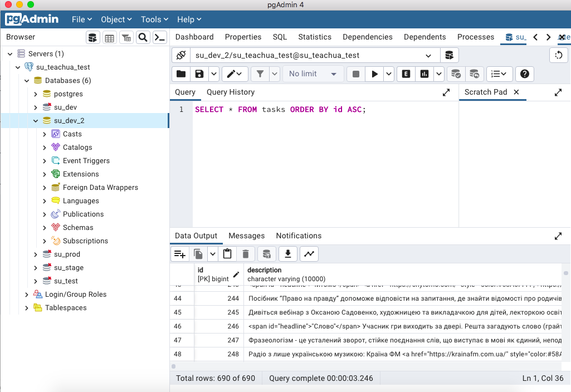Open the Save File options dropdown arrow

[x=214, y=74]
